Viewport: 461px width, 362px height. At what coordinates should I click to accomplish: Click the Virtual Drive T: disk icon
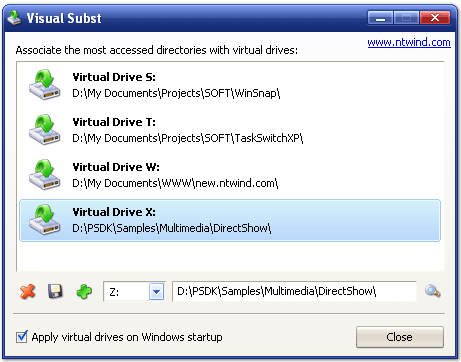click(44, 130)
